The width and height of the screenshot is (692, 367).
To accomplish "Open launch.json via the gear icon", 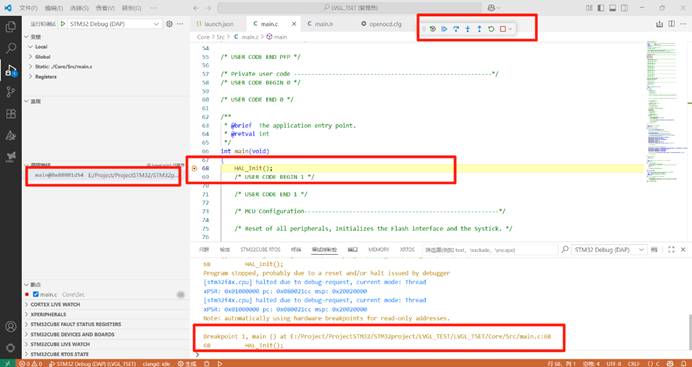I will (x=169, y=24).
